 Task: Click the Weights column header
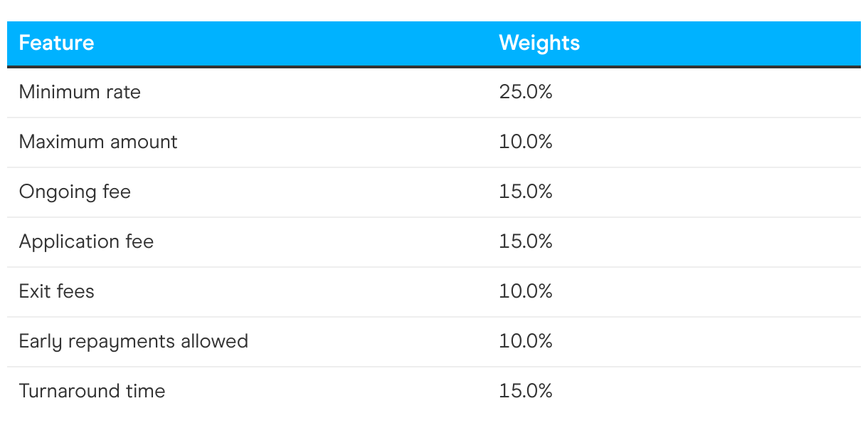click(539, 43)
